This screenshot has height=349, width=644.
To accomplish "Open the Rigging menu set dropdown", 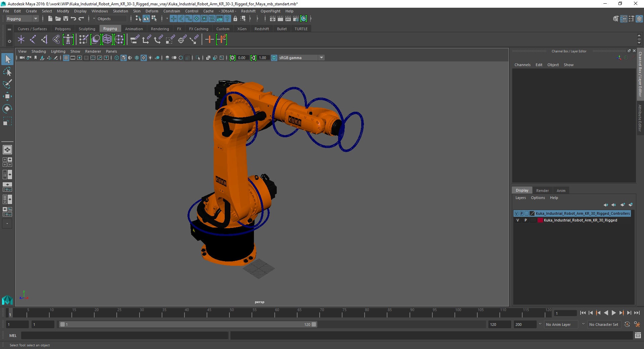I will pos(22,19).
